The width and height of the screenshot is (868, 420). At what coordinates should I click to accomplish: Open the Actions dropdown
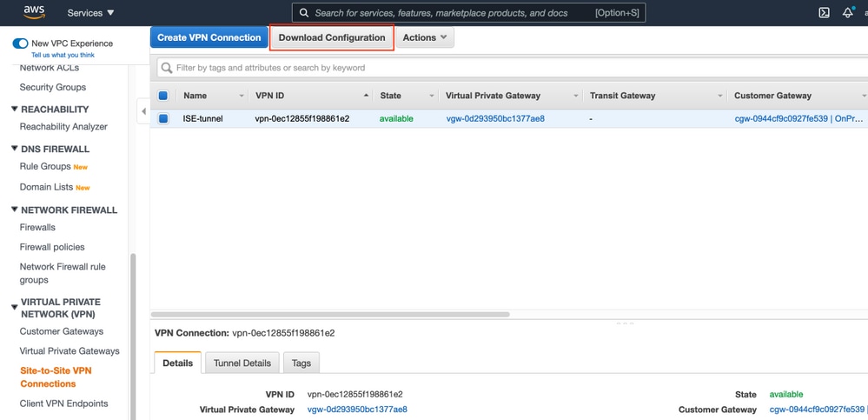coord(425,37)
